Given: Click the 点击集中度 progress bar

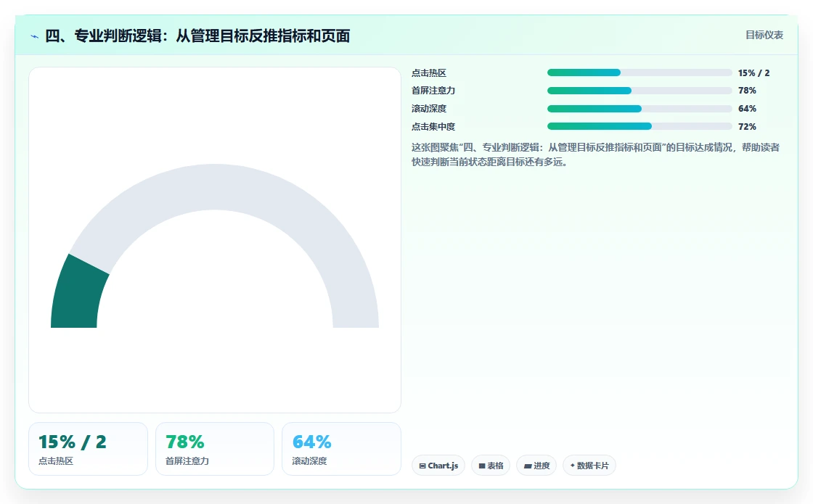Looking at the screenshot, I should (x=640, y=126).
